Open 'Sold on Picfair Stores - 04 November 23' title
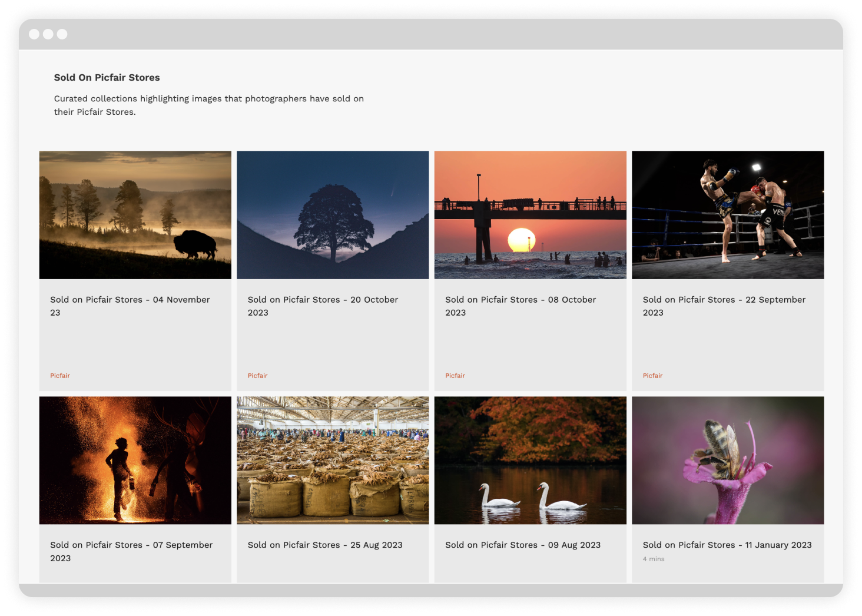Image resolution: width=862 pixels, height=616 pixels. click(x=130, y=306)
